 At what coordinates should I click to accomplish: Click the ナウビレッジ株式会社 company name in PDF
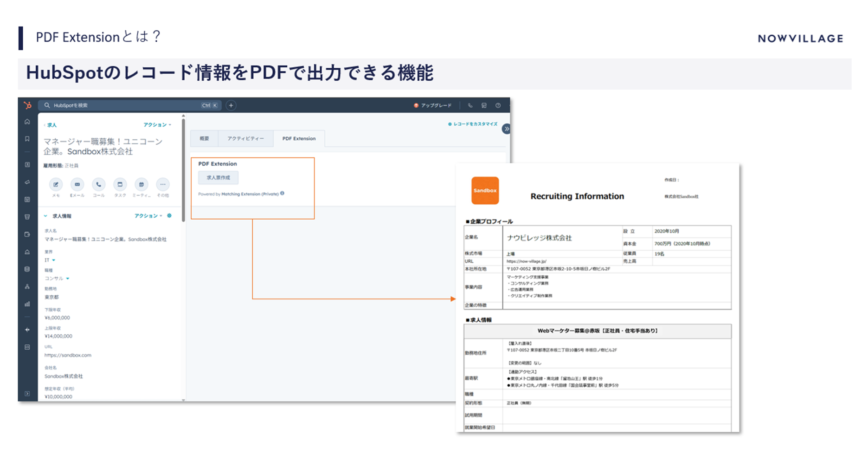[540, 238]
